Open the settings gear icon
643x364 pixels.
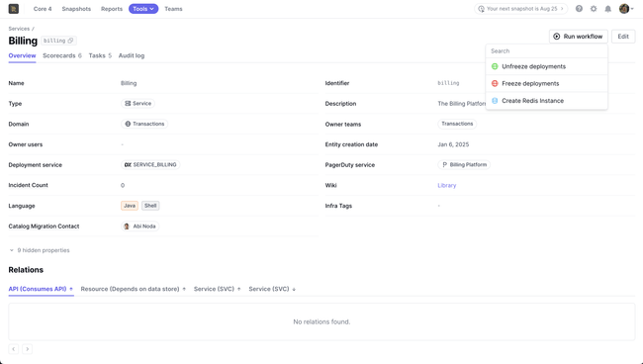click(x=594, y=9)
